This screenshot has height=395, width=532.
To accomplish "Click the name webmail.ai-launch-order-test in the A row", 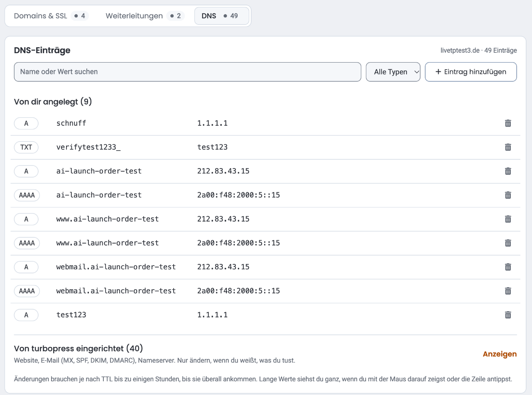I will 116,267.
